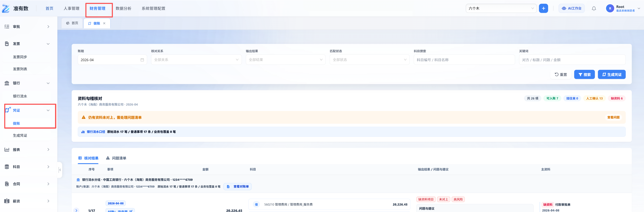Open the 输出结果 dropdown

pos(285,60)
